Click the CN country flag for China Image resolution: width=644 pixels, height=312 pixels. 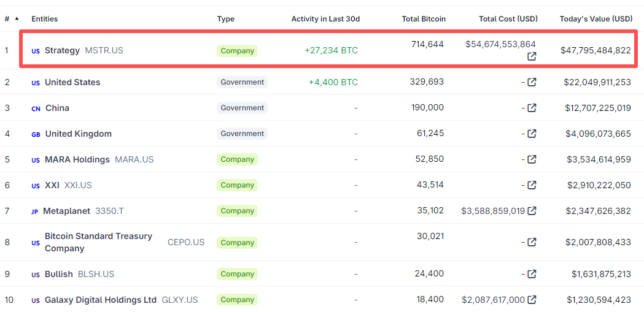coord(36,108)
